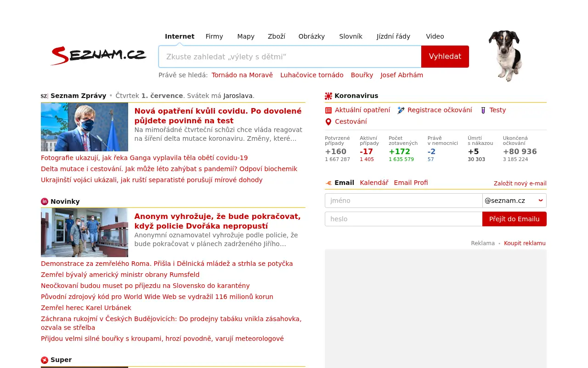Open the Luhačovice tornádo trending search
Viewport: 588px width, 368px height.
312,75
